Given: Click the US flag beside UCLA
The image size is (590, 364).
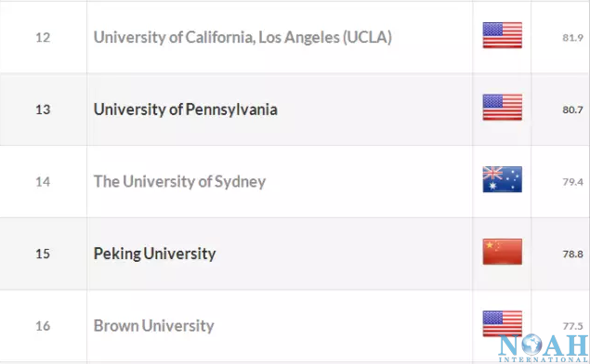Looking at the screenshot, I should click(x=503, y=35).
